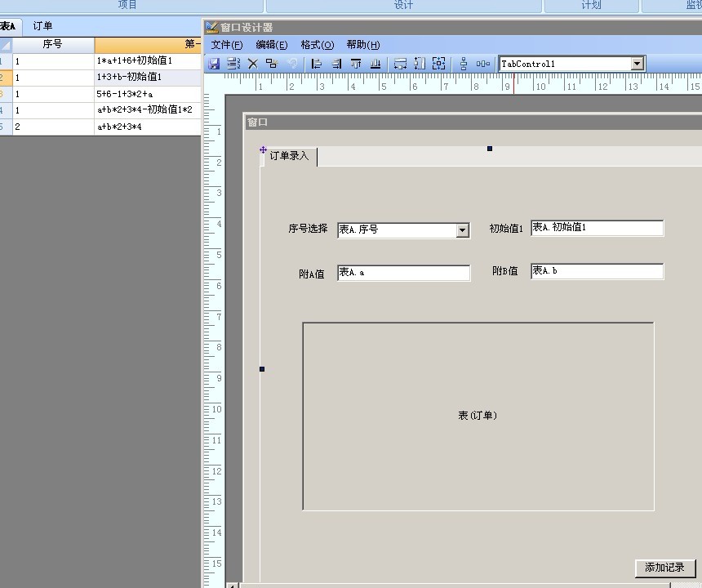Viewport: 702px width, 588px height.
Task: Select the 订单录入 tab page
Action: 289,156
